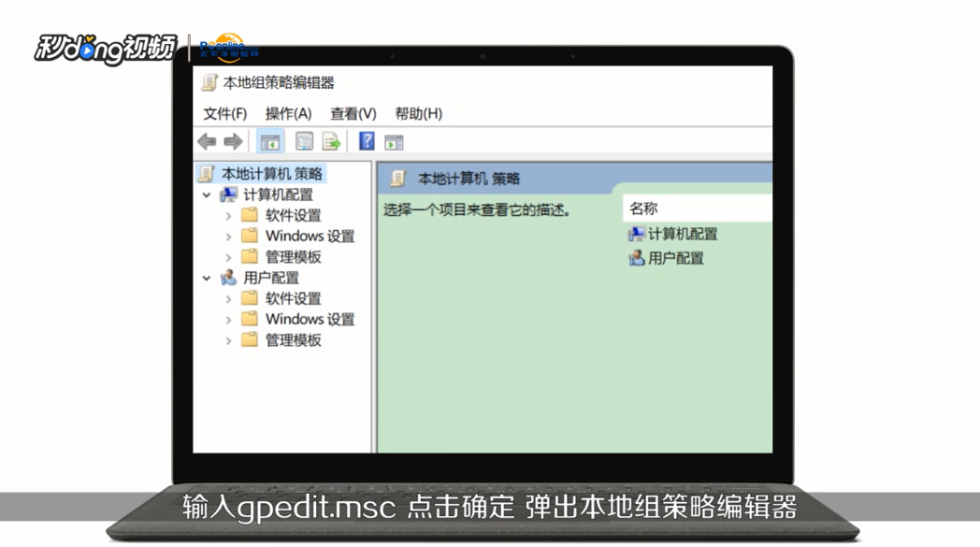The image size is (980, 547).
Task: Click the 计算机配置 icon in right pane list
Action: tap(636, 234)
